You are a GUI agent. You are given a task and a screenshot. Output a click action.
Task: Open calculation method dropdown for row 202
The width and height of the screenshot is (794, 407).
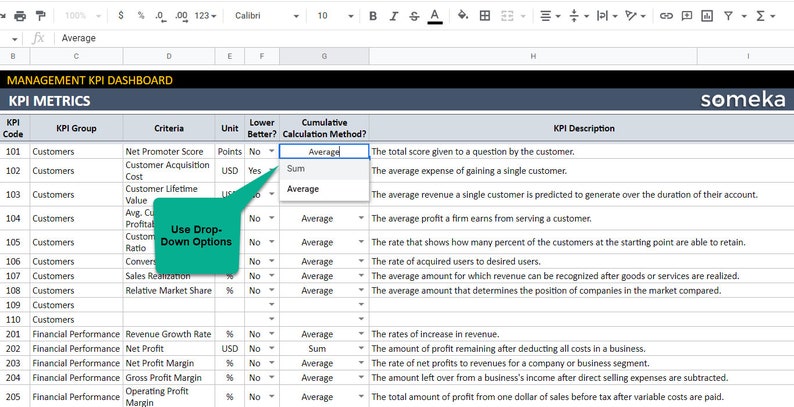coord(361,348)
